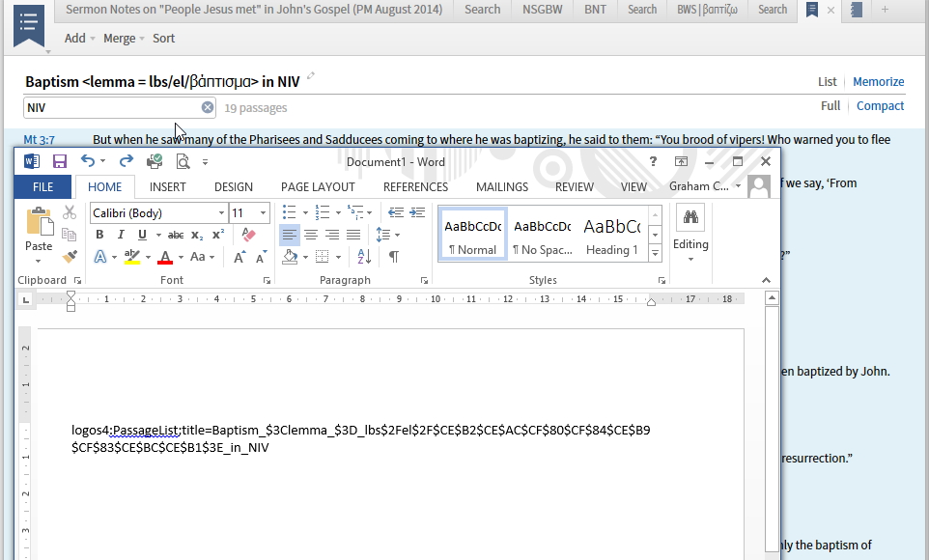Toggle Bold formatting
Screen dimensions: 929x560
tap(99, 235)
